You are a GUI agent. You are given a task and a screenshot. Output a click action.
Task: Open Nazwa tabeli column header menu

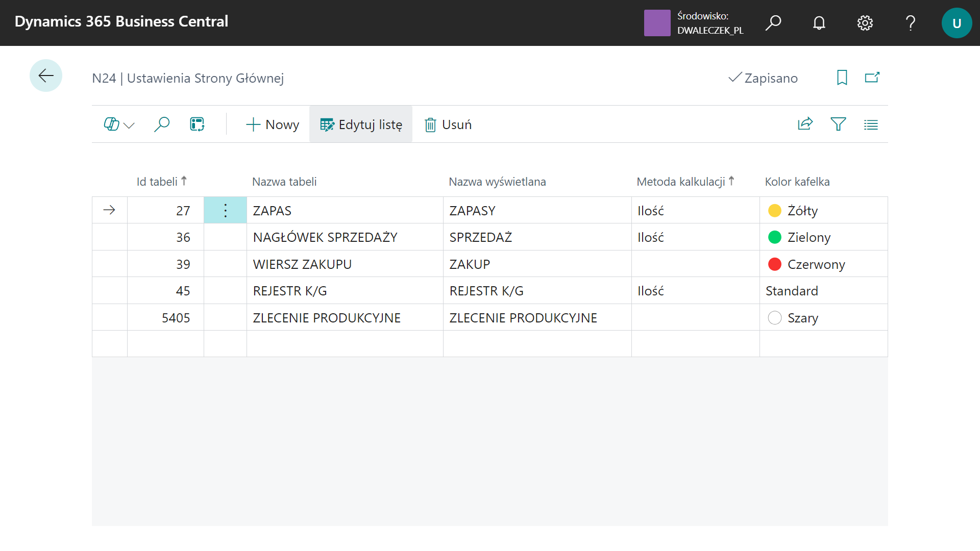click(x=284, y=182)
